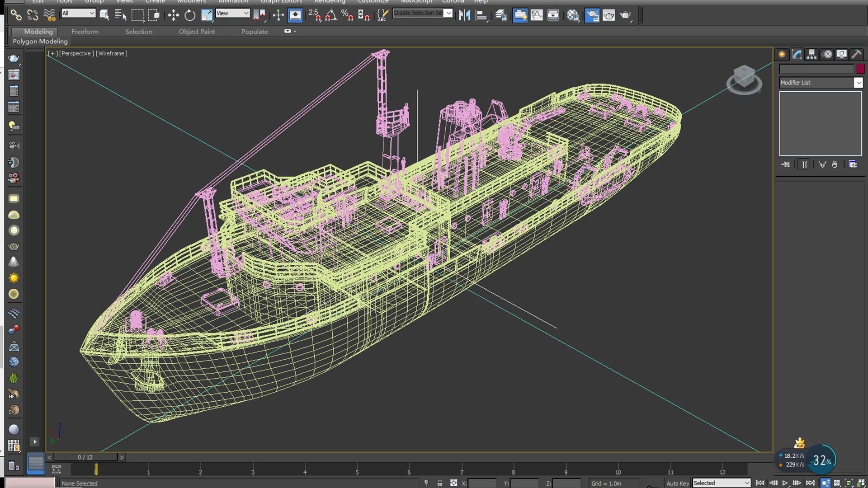This screenshot has width=868, height=488.
Task: Open the Perspective viewport label menu
Action: 76,53
